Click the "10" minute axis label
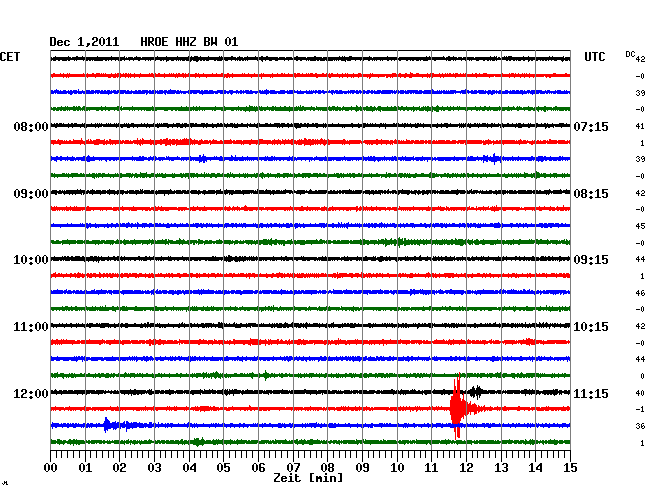Screen dimensions: 650x494 (397, 468)
